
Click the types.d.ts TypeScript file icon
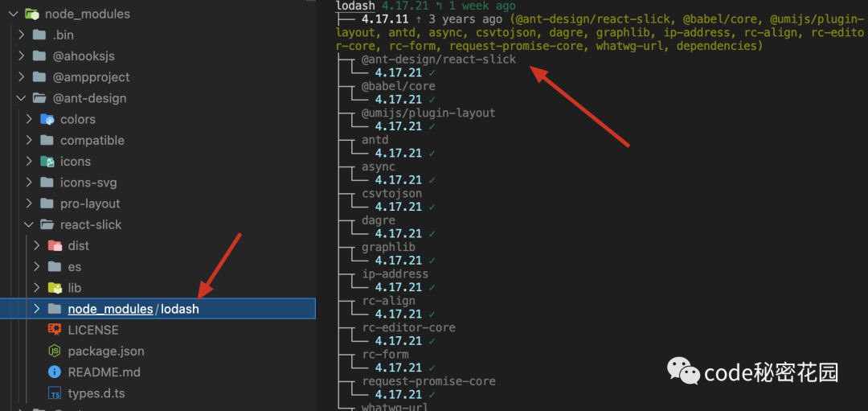pyautogui.click(x=55, y=393)
